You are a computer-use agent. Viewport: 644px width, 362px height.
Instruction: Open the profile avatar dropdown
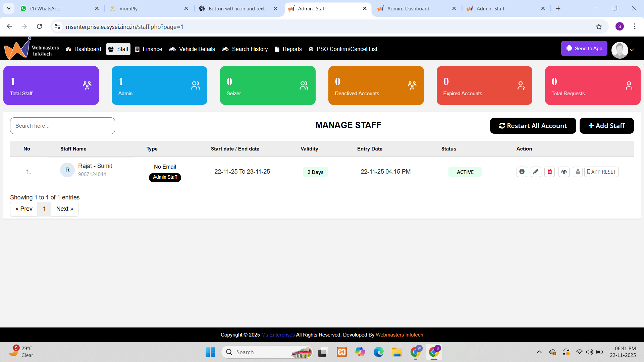623,50
